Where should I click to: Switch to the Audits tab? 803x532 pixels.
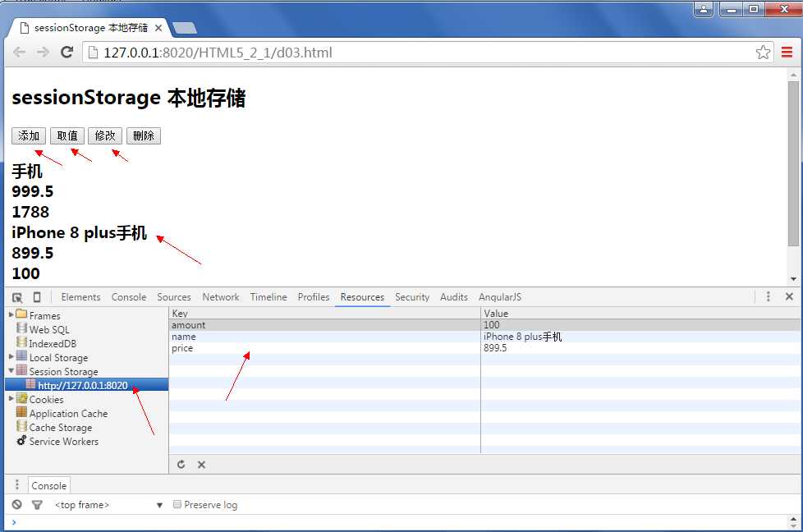click(454, 297)
